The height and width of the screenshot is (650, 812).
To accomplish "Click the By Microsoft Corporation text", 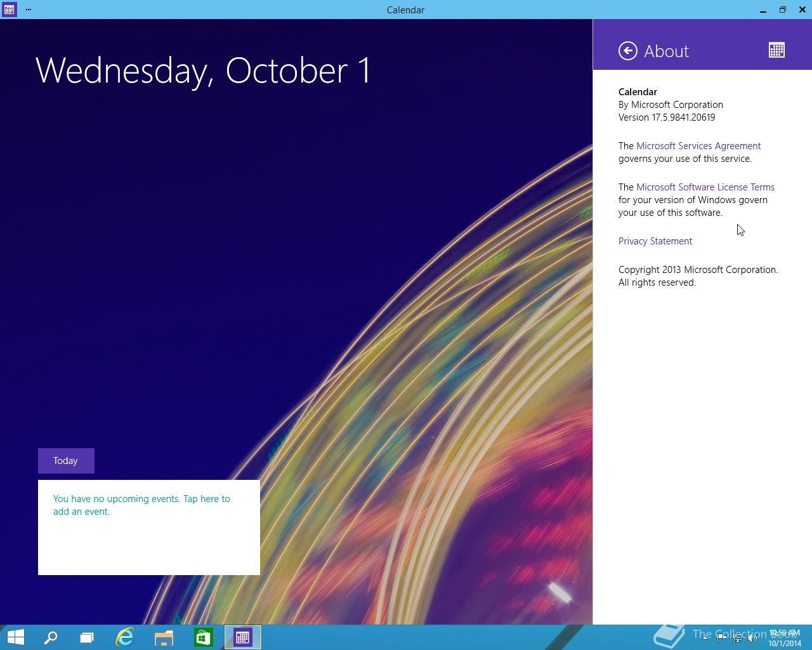I will 671,105.
